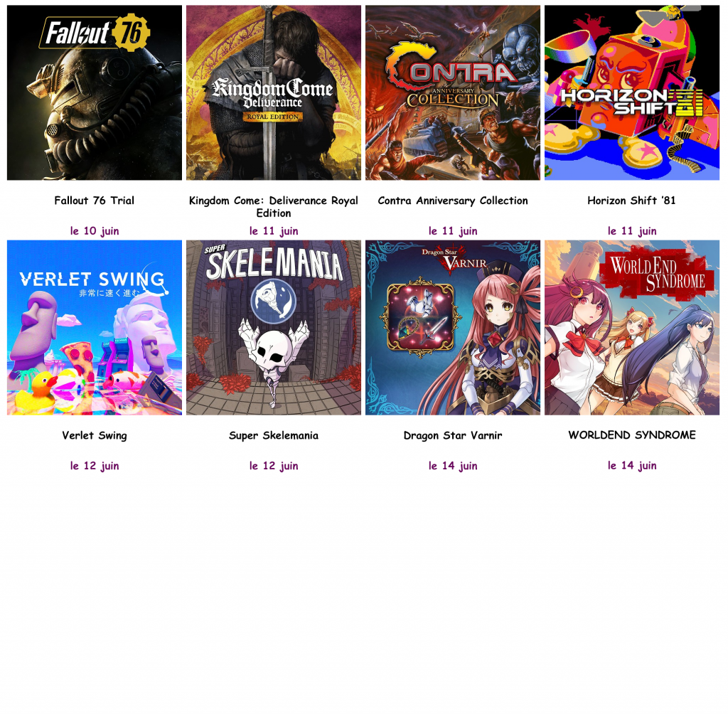Select the date under WORLDEND SYNDROME
Viewport: 728px width, 714px height.
click(632, 466)
